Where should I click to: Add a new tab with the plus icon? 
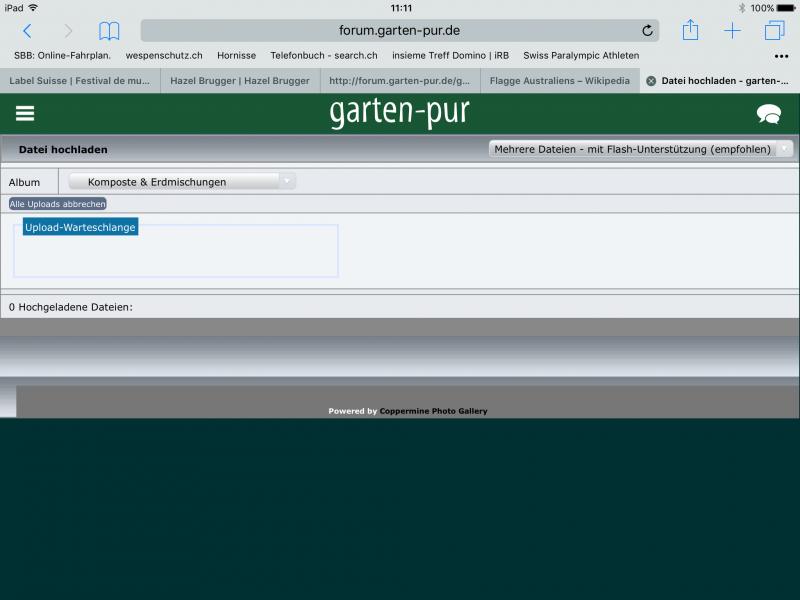733,31
